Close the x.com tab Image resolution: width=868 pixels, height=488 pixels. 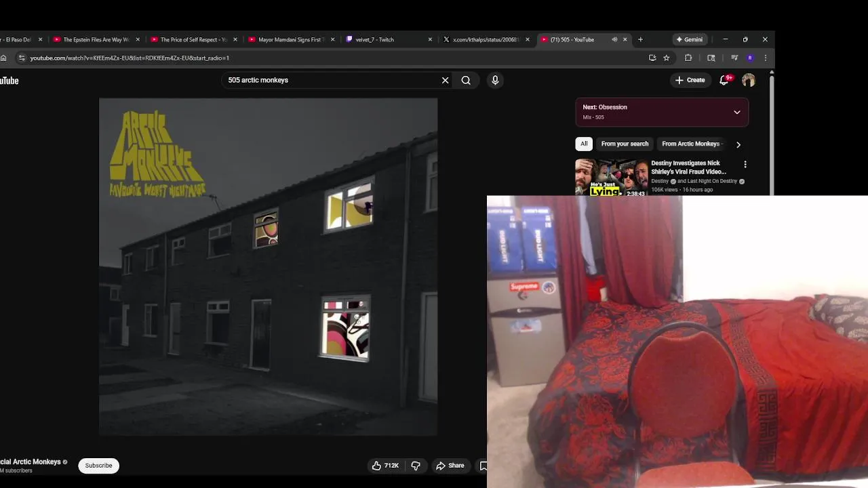point(528,39)
